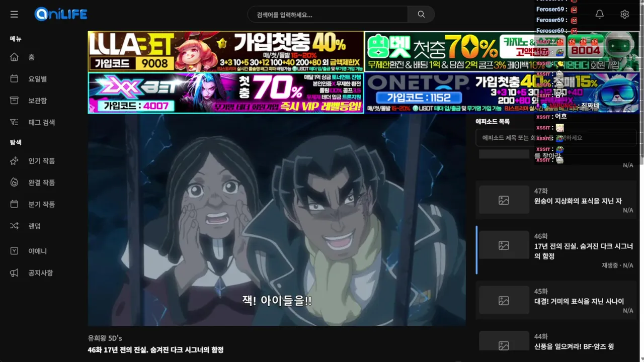Viewport: 644px width, 362px height.
Task: Click the 인기 작품 star icon
Action: click(14, 161)
